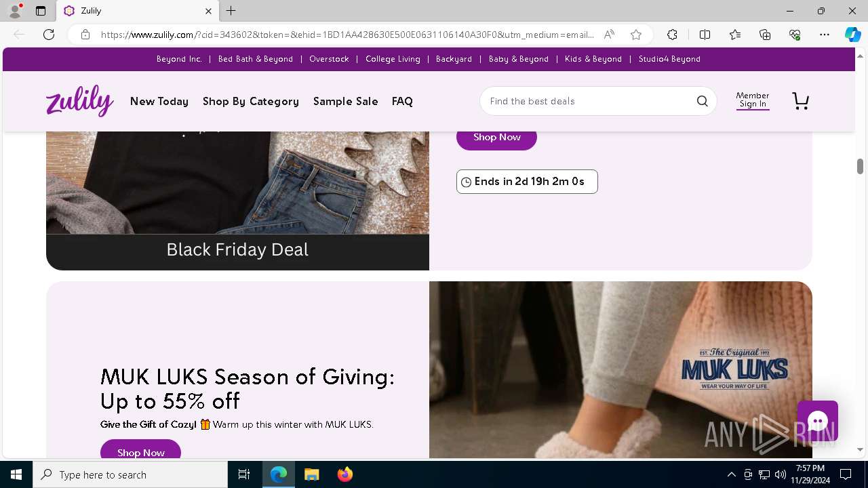Open the Copilot sidebar icon
This screenshot has width=868, height=488.
point(852,35)
